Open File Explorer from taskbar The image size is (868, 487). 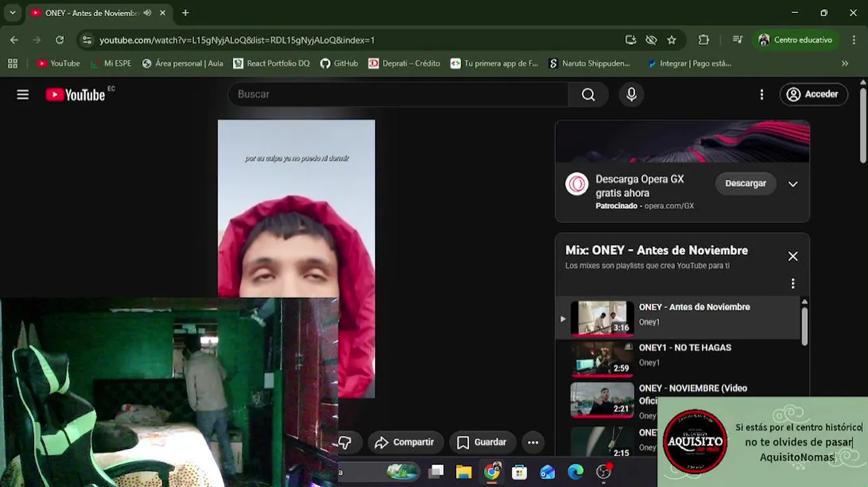pos(464,471)
